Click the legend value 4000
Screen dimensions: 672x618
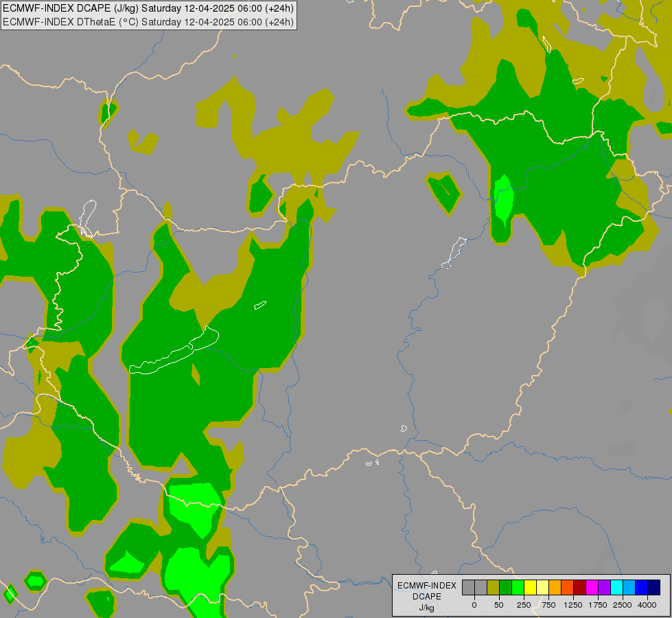click(647, 605)
